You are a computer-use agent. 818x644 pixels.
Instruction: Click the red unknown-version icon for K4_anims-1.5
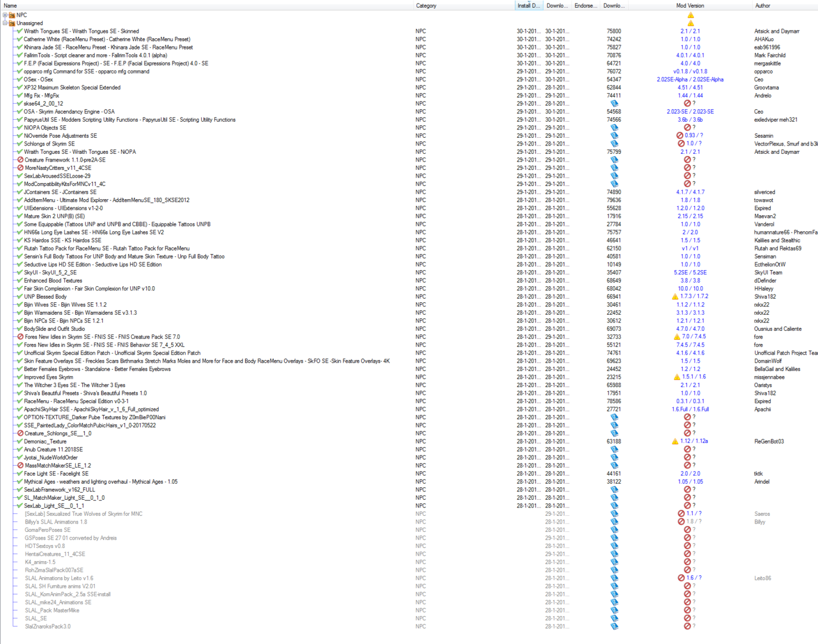tap(687, 562)
